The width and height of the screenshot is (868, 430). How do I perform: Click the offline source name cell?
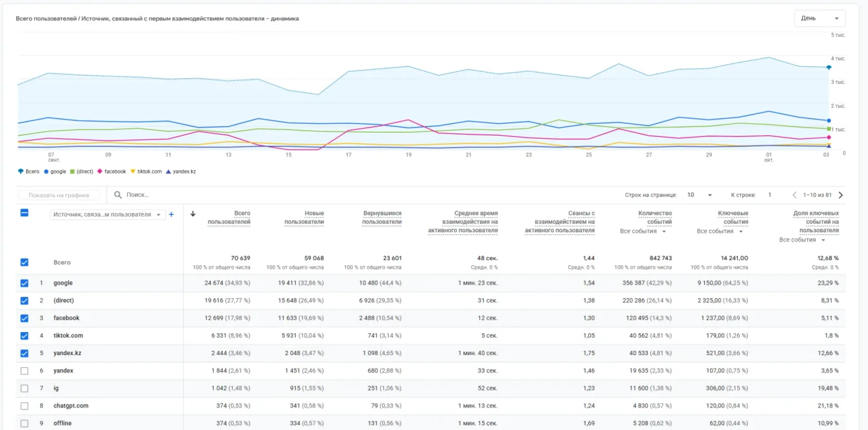(63, 423)
